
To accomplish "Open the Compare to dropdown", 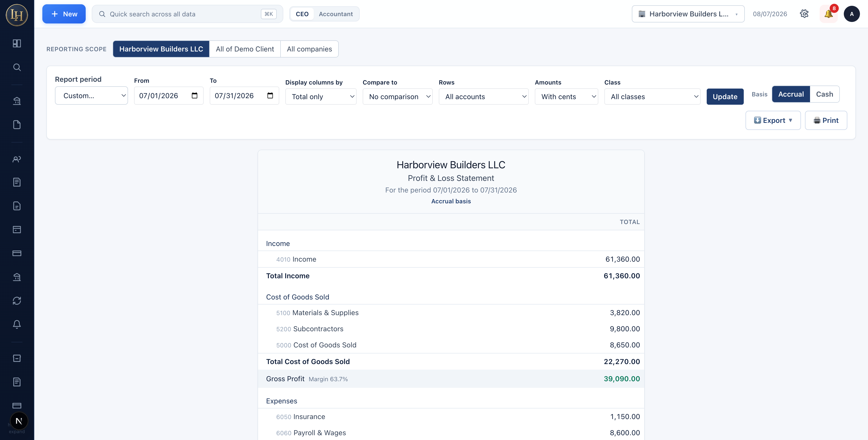I will click(x=398, y=97).
